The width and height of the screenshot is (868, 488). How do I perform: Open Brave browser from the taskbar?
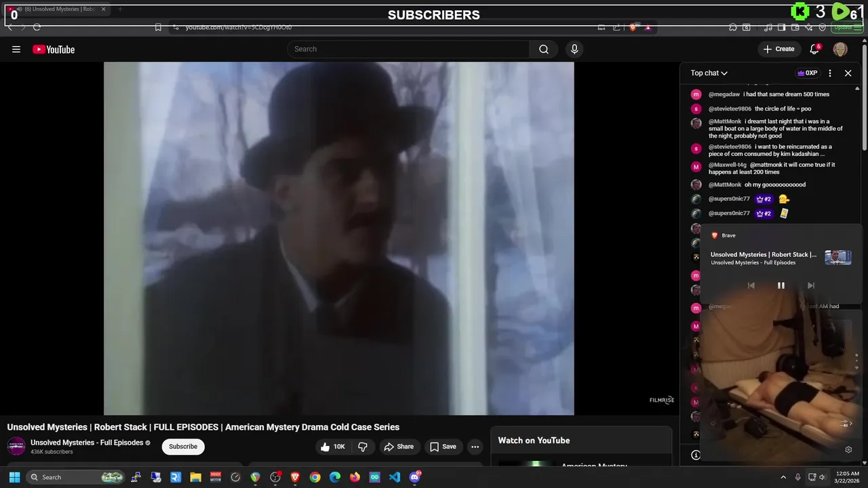coord(295,477)
